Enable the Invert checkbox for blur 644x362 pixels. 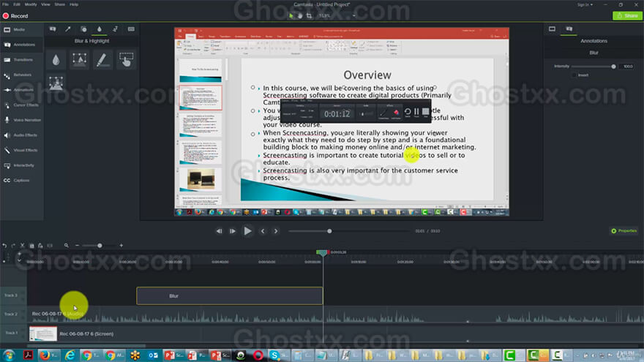pyautogui.click(x=574, y=75)
